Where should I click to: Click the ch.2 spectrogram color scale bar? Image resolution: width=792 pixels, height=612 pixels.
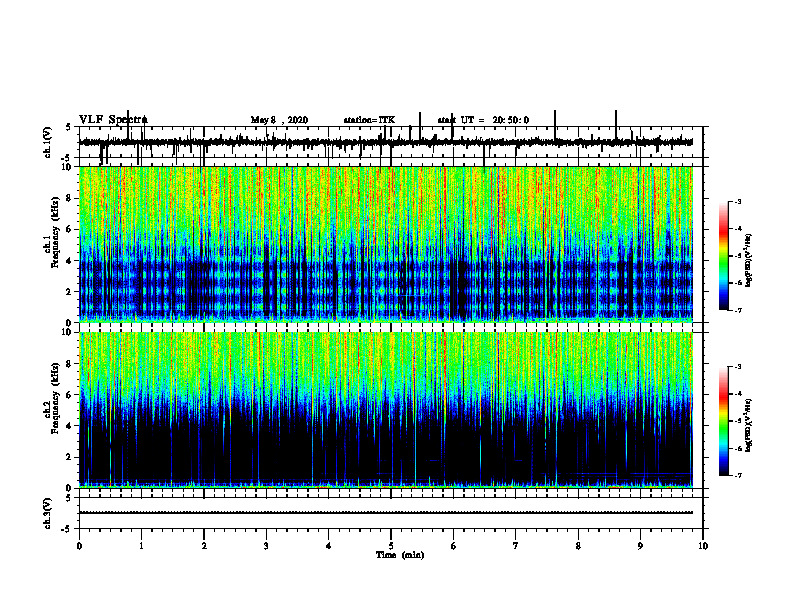723,421
